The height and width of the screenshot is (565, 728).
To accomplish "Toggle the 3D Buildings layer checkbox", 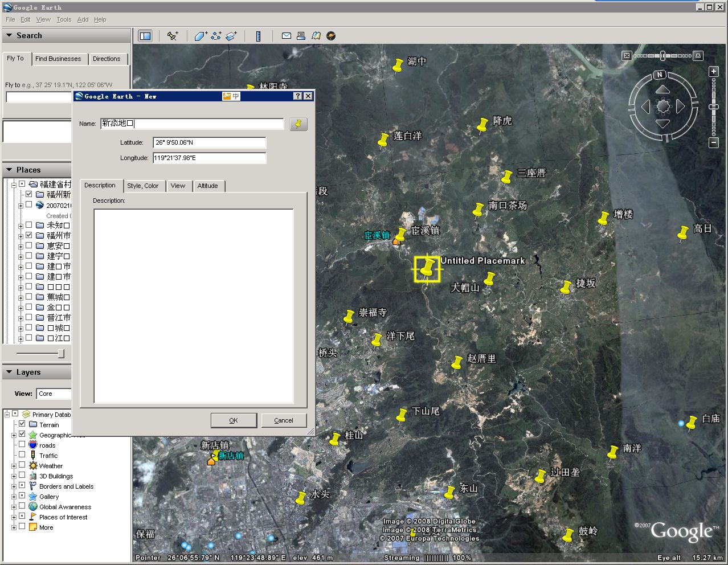I will [22, 475].
